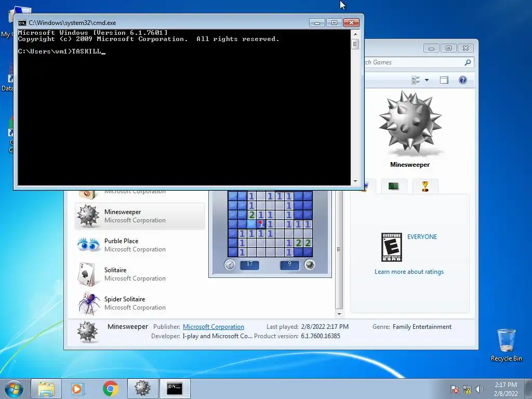Click the search magnifier icon

[x=468, y=62]
